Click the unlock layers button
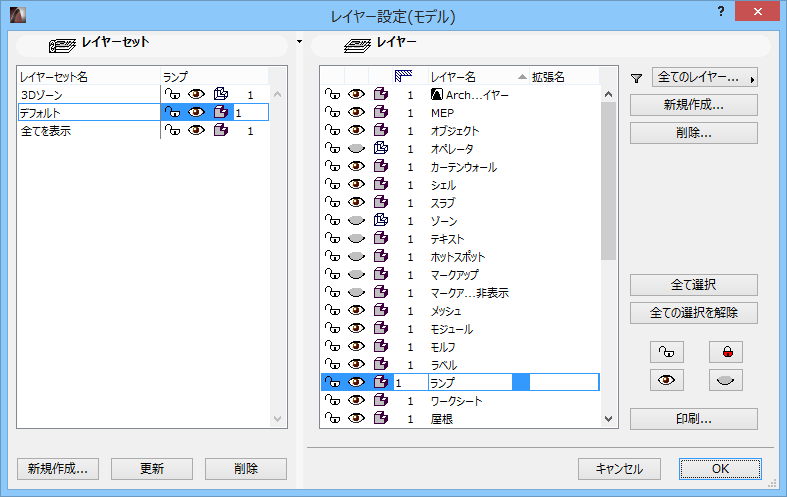The width and height of the screenshot is (787, 497). pyautogui.click(x=667, y=352)
